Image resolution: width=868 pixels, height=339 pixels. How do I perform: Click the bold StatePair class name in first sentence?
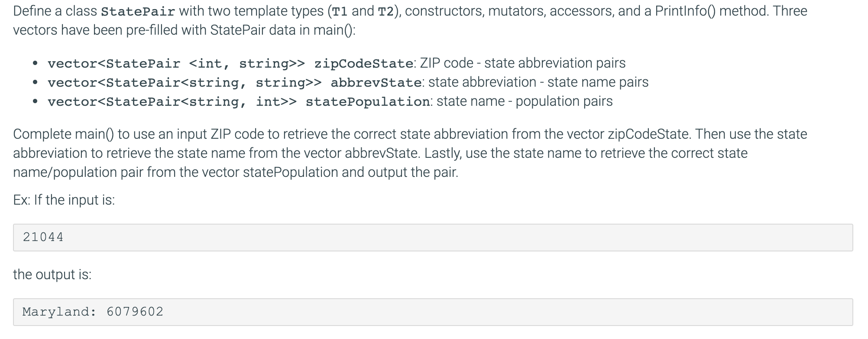point(138,11)
